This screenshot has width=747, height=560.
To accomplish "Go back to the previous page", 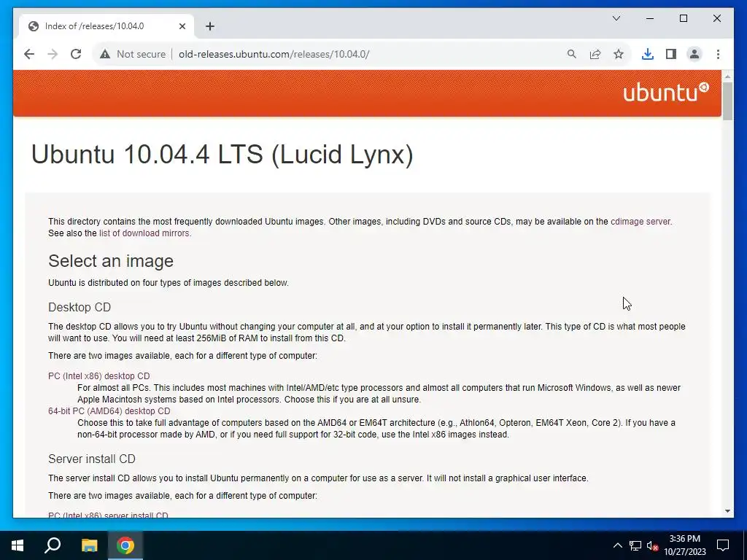I will (x=29, y=54).
